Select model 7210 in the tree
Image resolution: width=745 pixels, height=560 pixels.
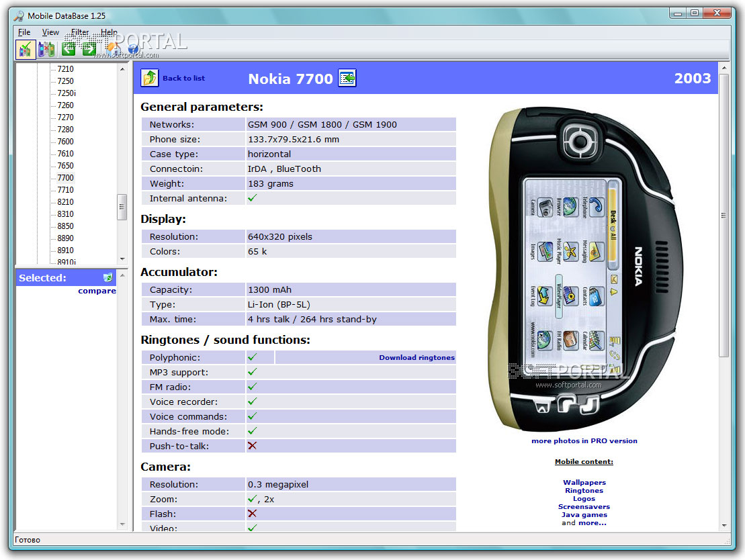pyautogui.click(x=66, y=69)
